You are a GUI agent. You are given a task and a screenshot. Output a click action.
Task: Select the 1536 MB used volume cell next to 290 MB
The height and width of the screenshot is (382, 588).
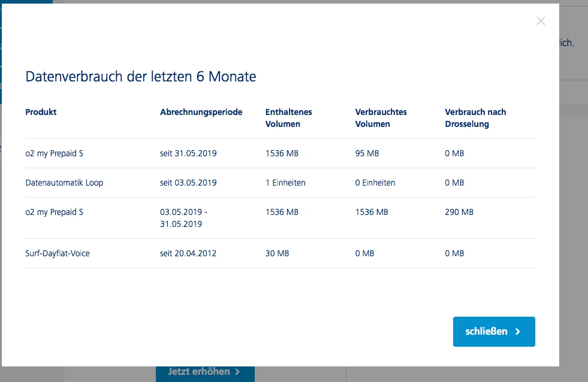pos(371,212)
